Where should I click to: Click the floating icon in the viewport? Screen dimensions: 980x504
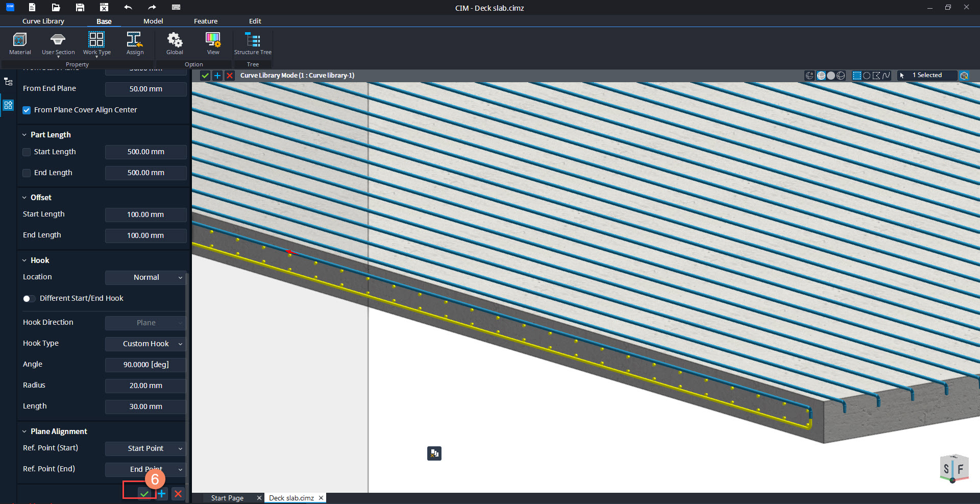click(434, 453)
